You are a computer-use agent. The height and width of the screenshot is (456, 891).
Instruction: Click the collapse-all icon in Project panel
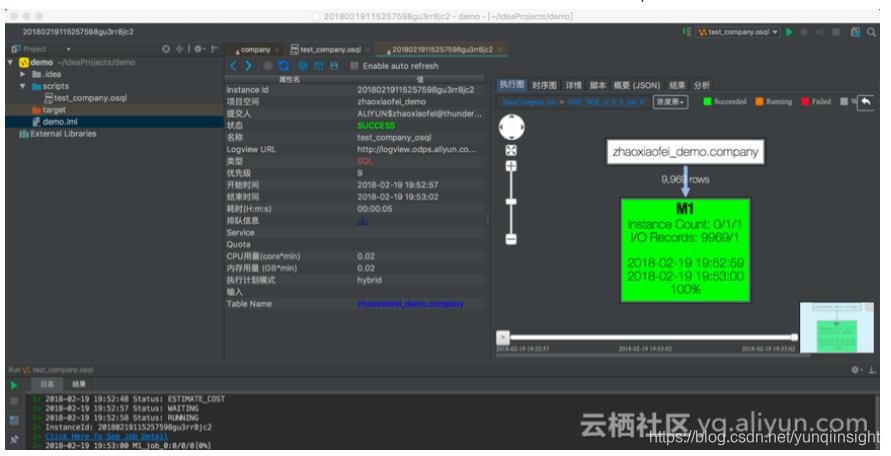click(x=180, y=49)
